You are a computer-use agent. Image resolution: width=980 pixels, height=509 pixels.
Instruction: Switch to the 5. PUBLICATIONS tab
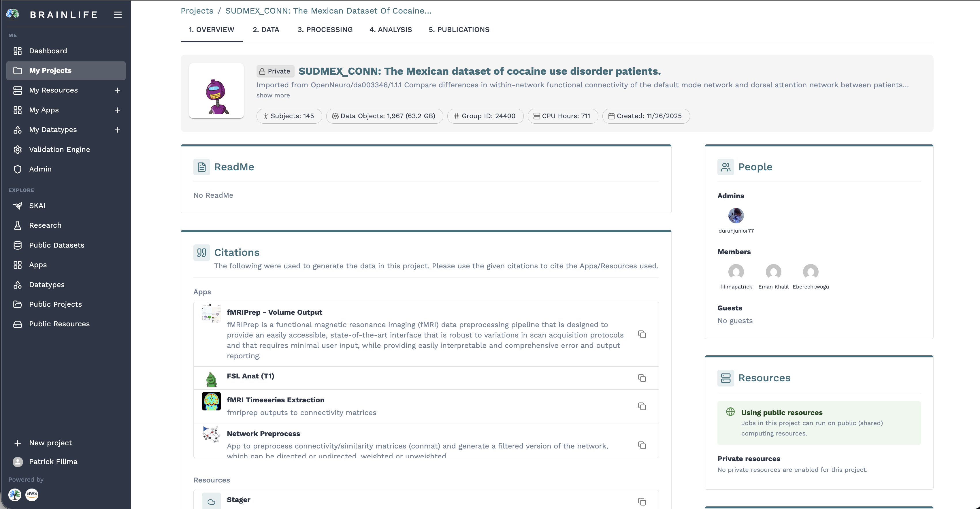click(x=459, y=30)
